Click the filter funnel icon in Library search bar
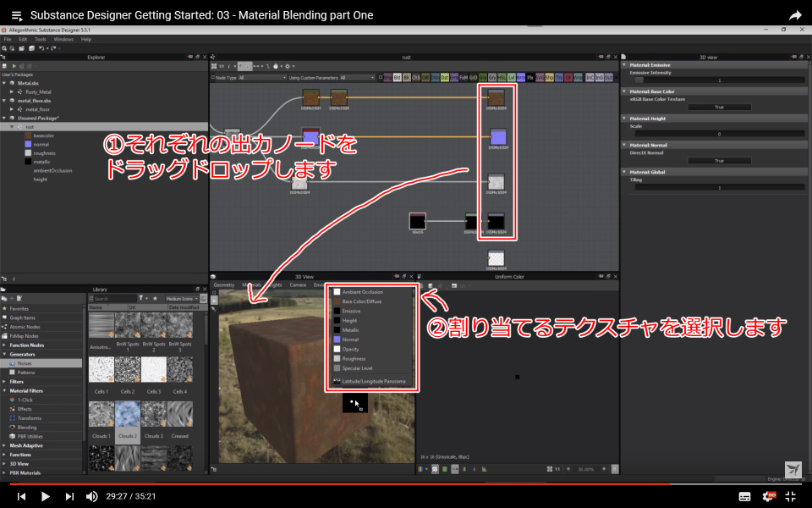Image resolution: width=812 pixels, height=508 pixels. pos(141,297)
